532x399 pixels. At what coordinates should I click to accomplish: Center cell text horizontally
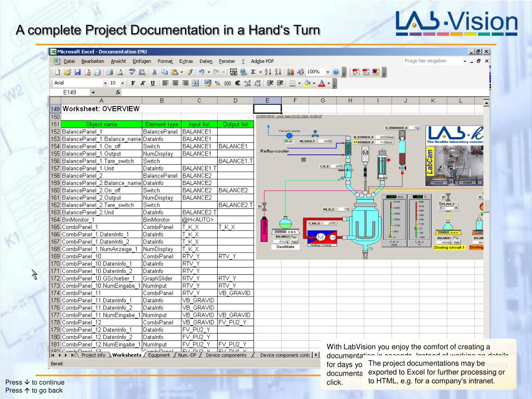(176, 83)
